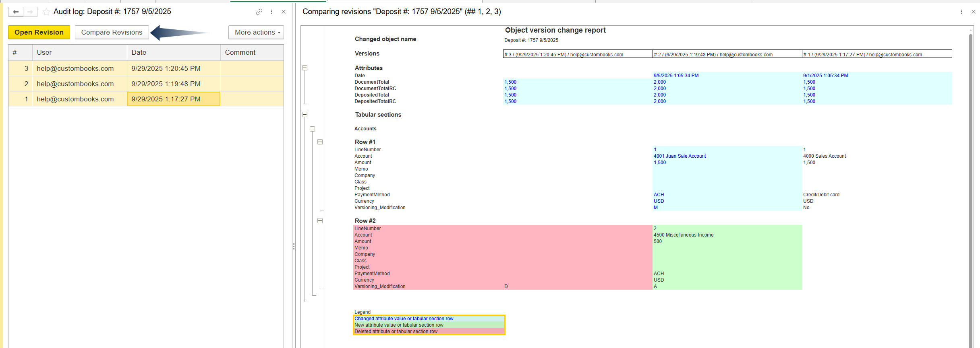Collapse Row #1 details
Viewport: 980px width, 348px height.
click(x=320, y=142)
